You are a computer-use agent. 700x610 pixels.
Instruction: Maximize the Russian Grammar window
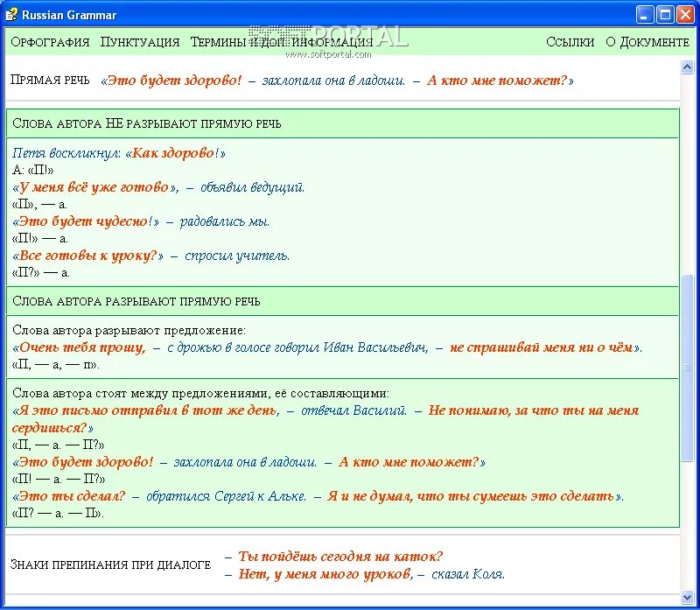[x=665, y=15]
